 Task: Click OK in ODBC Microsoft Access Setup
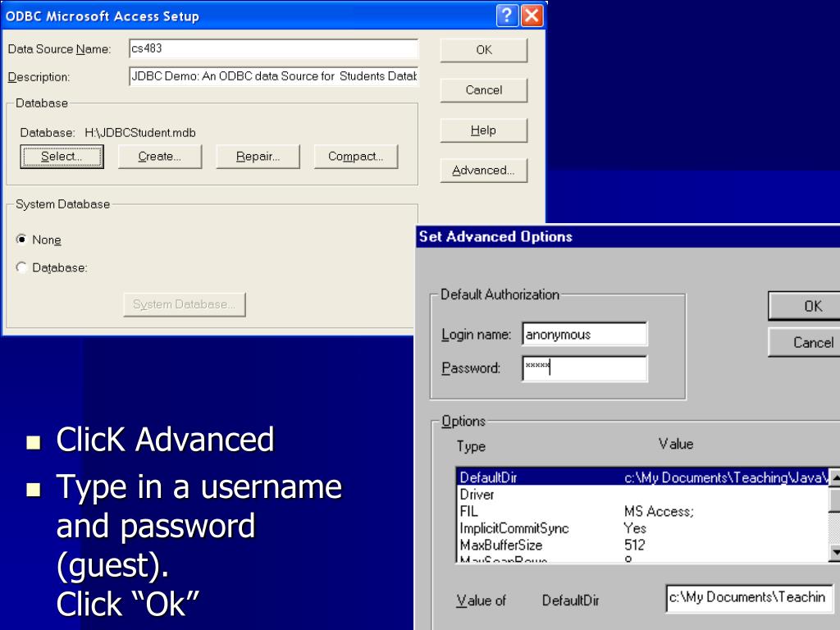pos(484,50)
